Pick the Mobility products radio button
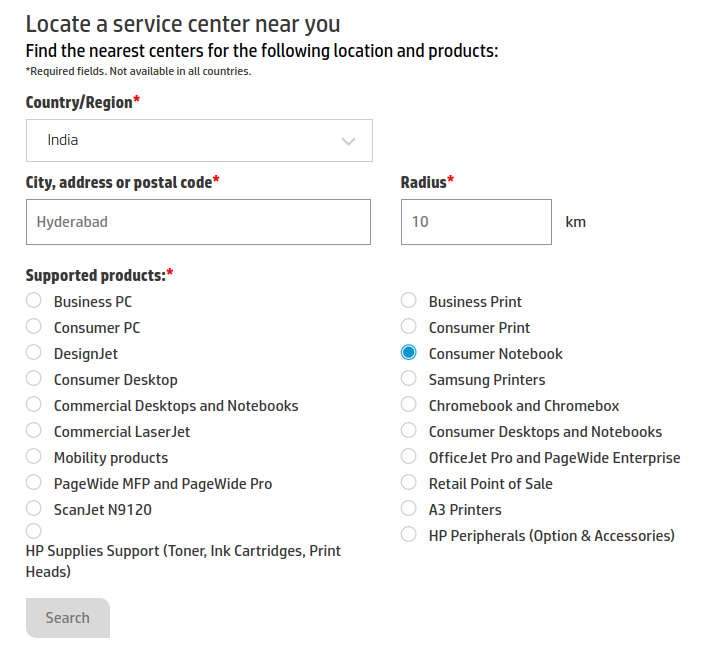 34,457
